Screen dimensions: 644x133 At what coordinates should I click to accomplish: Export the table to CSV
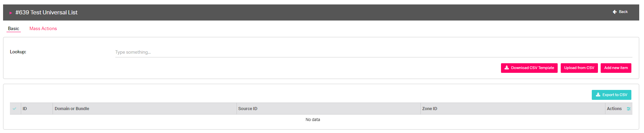pos(612,95)
